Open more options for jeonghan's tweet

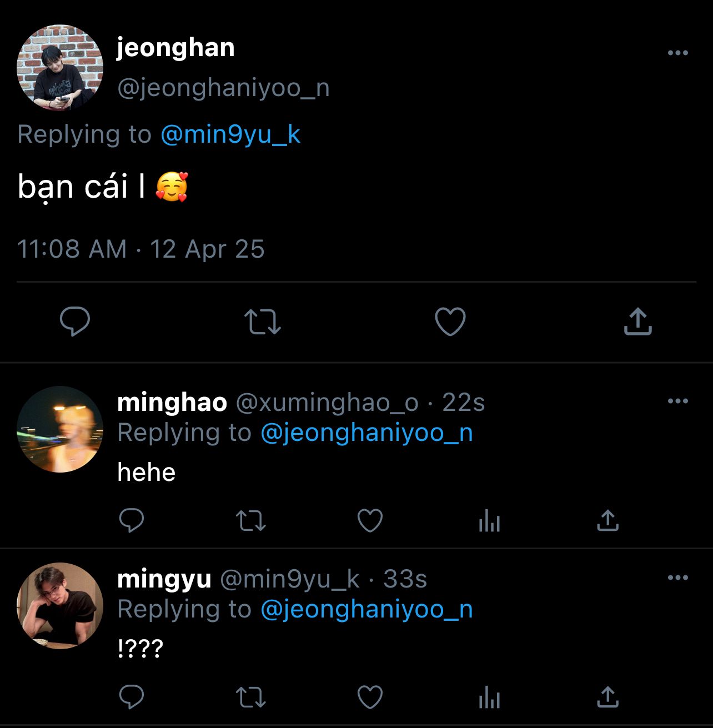click(677, 53)
